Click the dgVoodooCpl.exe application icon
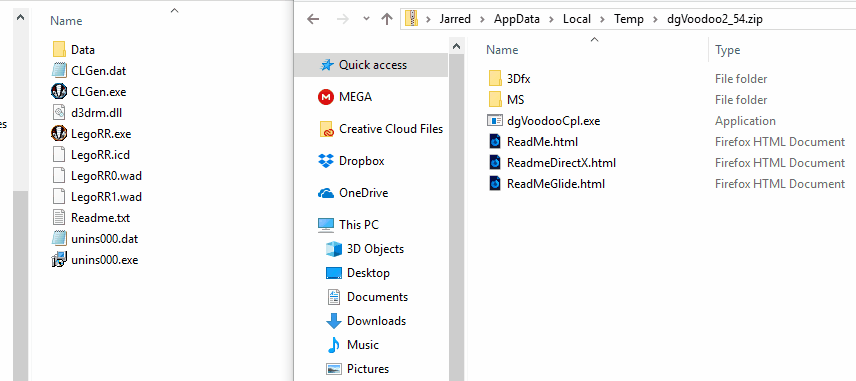Image resolution: width=856 pixels, height=381 pixels. (495, 121)
